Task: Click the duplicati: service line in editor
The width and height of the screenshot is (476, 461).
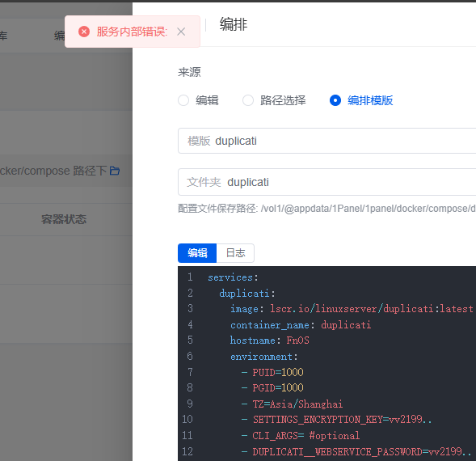Action: (x=247, y=294)
